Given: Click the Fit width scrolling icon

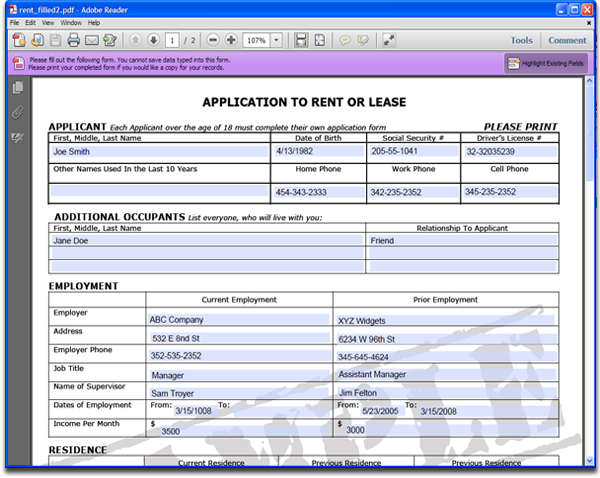Looking at the screenshot, I should tap(301, 40).
